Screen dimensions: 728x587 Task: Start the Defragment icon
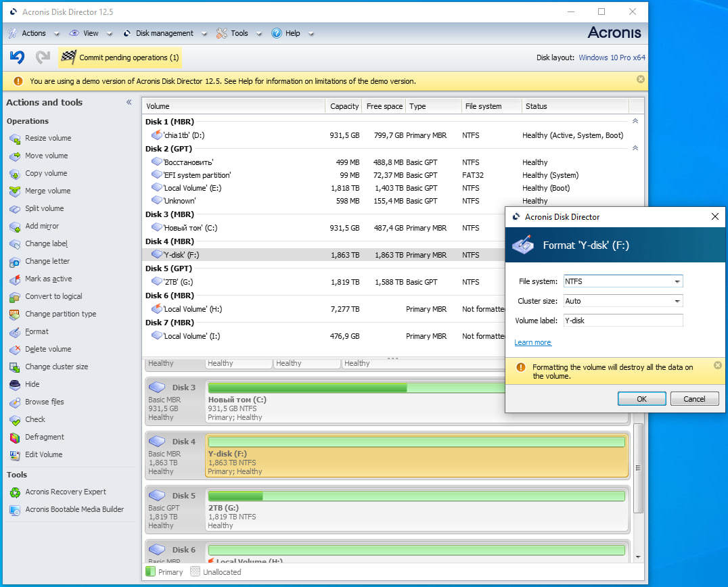(x=15, y=438)
